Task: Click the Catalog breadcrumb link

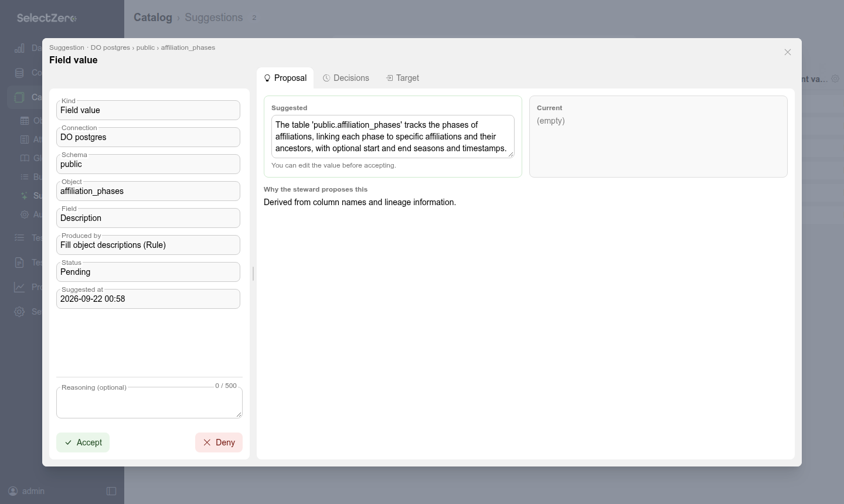Action: pos(153,18)
